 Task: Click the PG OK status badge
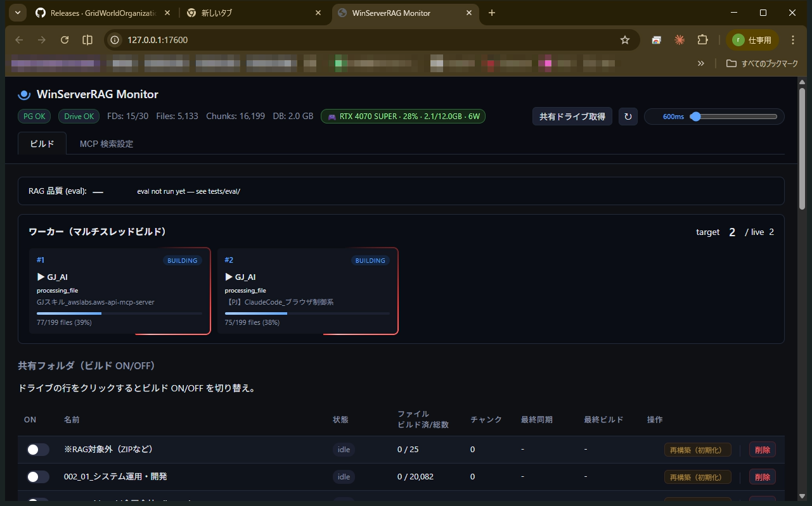pyautogui.click(x=35, y=116)
